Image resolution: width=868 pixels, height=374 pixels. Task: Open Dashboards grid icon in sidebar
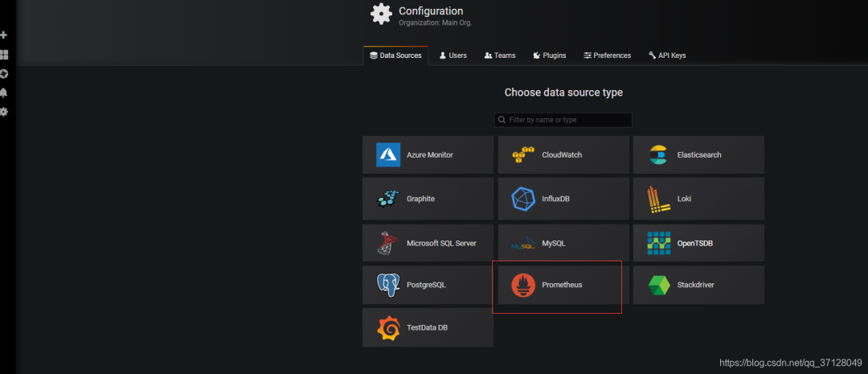[x=4, y=55]
